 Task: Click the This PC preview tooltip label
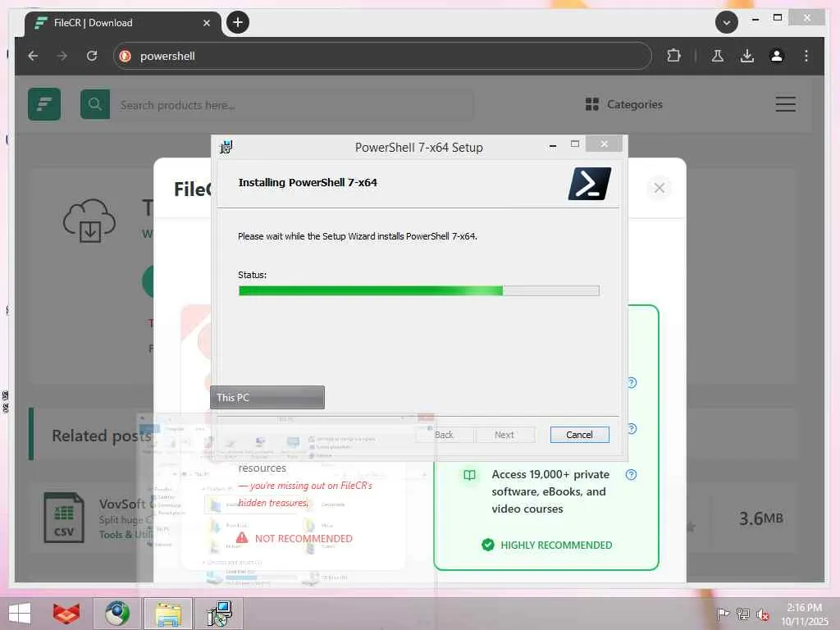tap(267, 398)
